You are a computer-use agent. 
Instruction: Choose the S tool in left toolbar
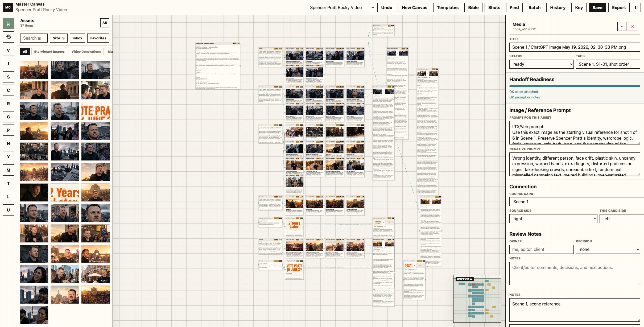pyautogui.click(x=8, y=77)
